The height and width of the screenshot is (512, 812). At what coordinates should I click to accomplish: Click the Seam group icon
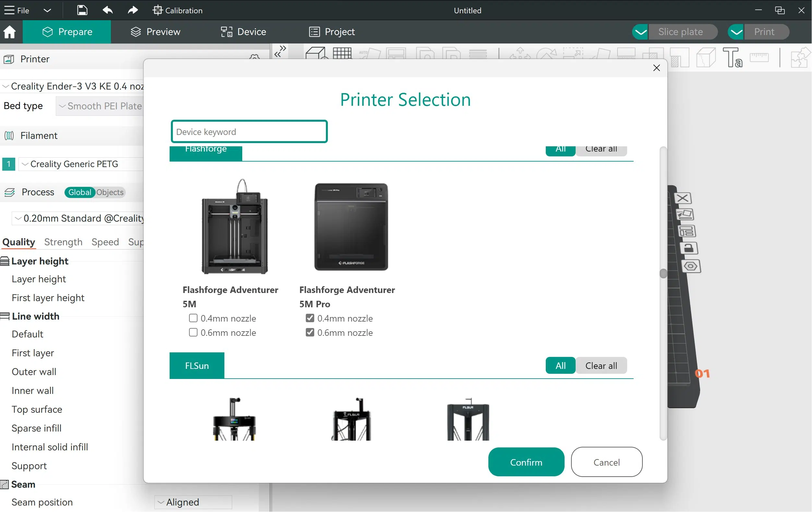tap(5, 485)
